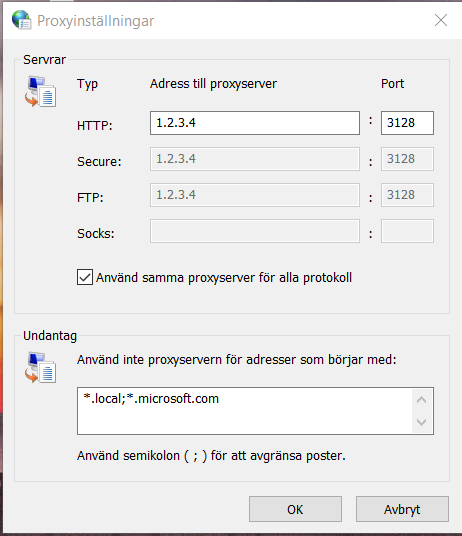The height and width of the screenshot is (536, 462).
Task: Click the Undantag section computer icon
Action: (40, 367)
